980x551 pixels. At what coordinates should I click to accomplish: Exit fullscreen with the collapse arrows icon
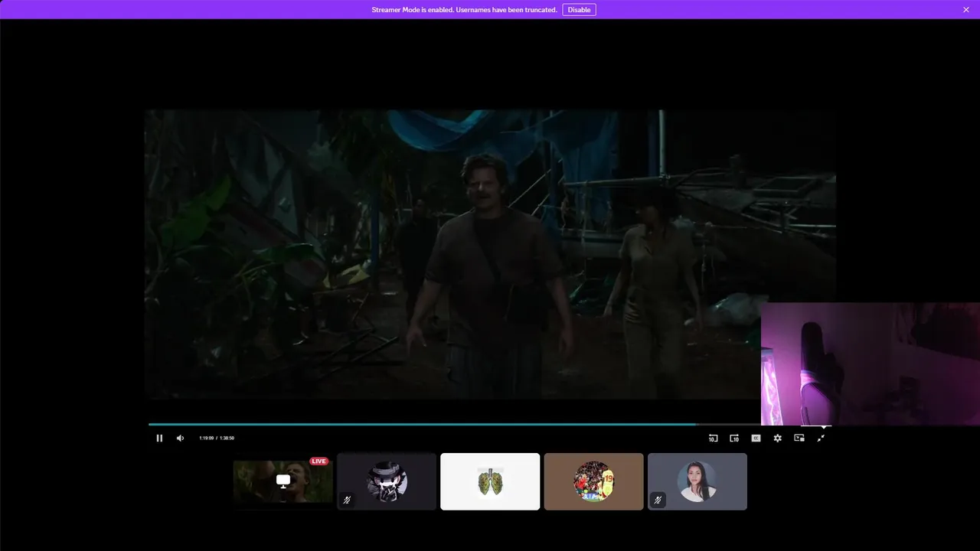tap(821, 439)
